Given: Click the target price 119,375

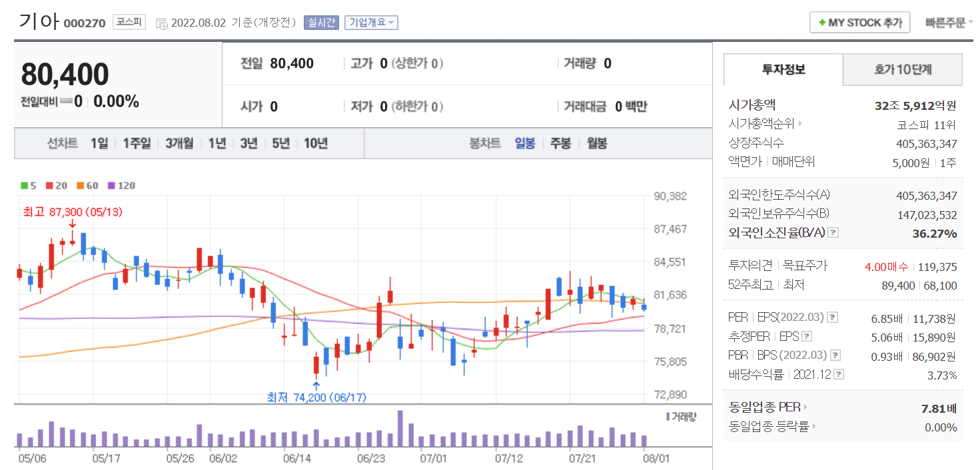Looking at the screenshot, I should click(937, 267).
